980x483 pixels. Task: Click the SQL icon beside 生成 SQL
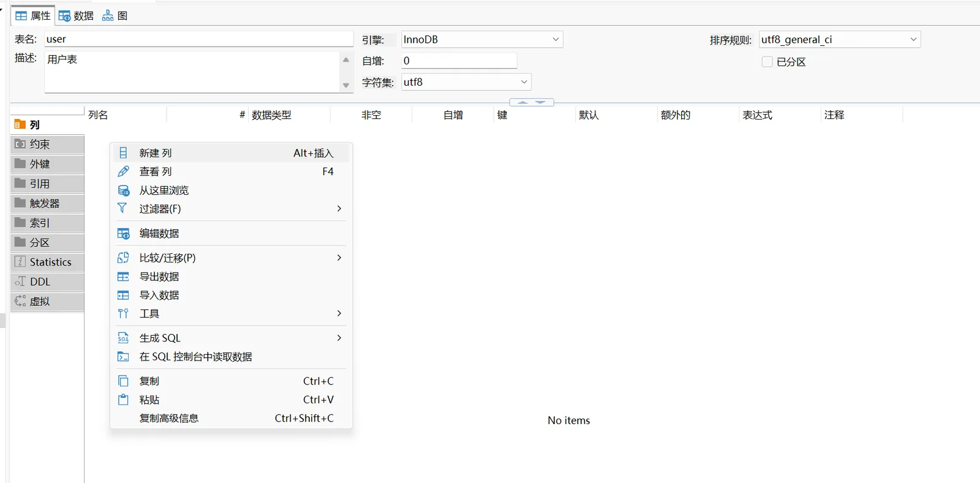pos(123,338)
